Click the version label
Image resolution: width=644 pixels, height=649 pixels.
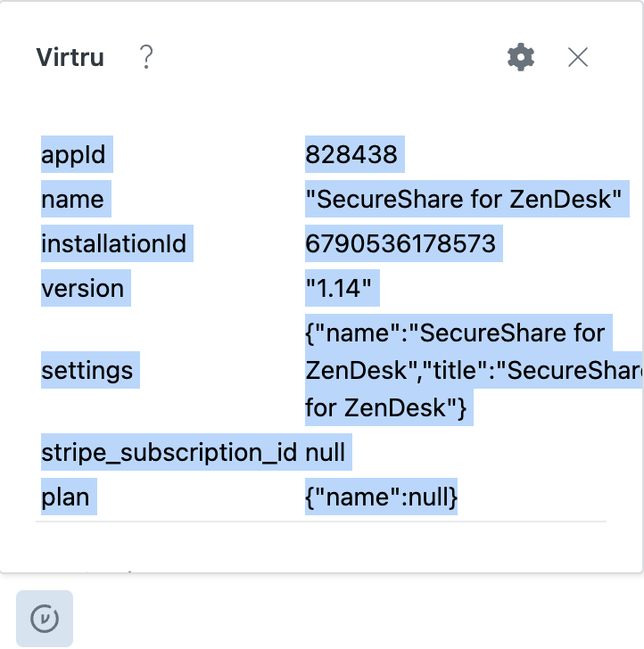(x=82, y=288)
